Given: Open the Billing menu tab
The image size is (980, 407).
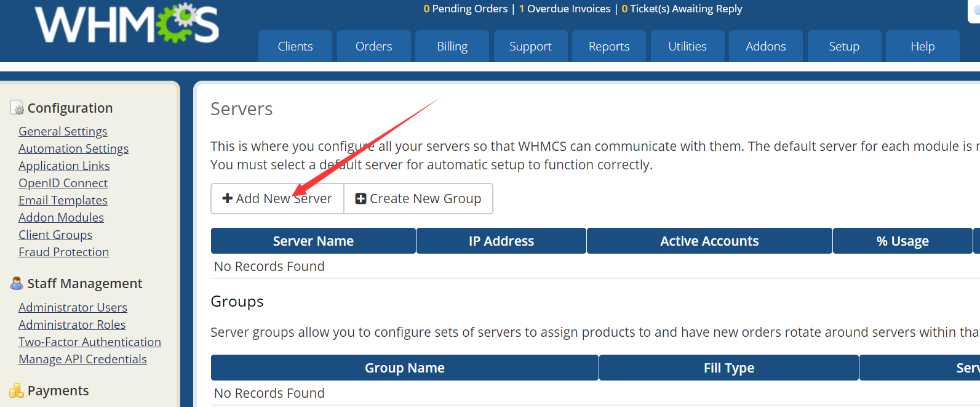Looking at the screenshot, I should point(452,46).
